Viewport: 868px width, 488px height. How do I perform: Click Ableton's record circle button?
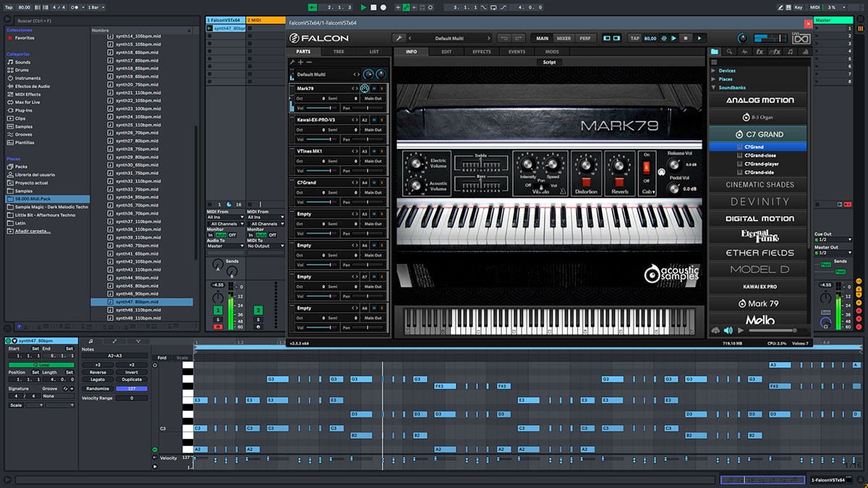[x=383, y=7]
